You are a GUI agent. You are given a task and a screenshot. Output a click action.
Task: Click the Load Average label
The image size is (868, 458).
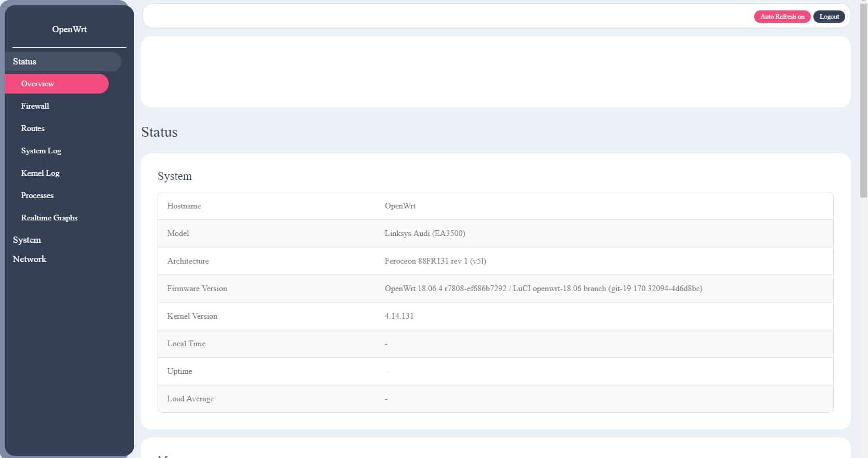tap(190, 399)
